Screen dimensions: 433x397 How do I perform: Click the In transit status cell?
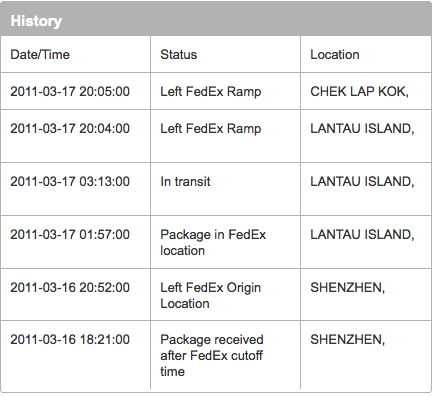tap(225, 189)
